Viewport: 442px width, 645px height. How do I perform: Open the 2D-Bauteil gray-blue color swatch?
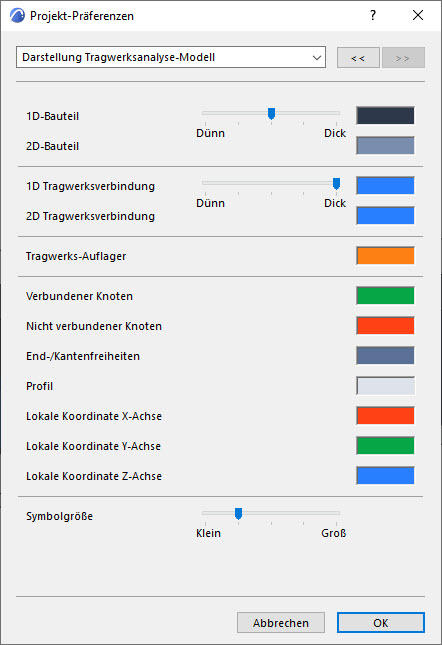click(385, 146)
